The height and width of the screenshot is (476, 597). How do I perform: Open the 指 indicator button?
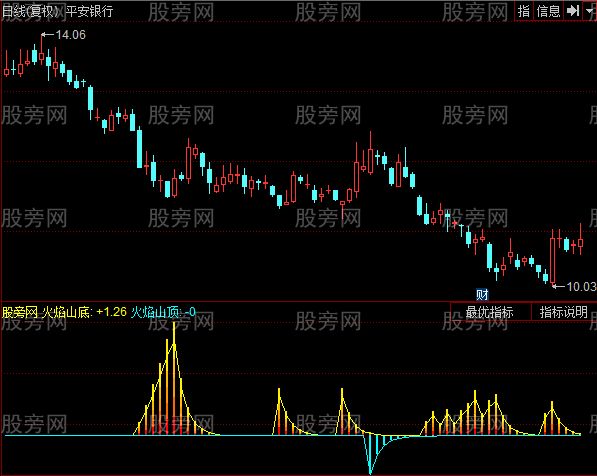[524, 11]
